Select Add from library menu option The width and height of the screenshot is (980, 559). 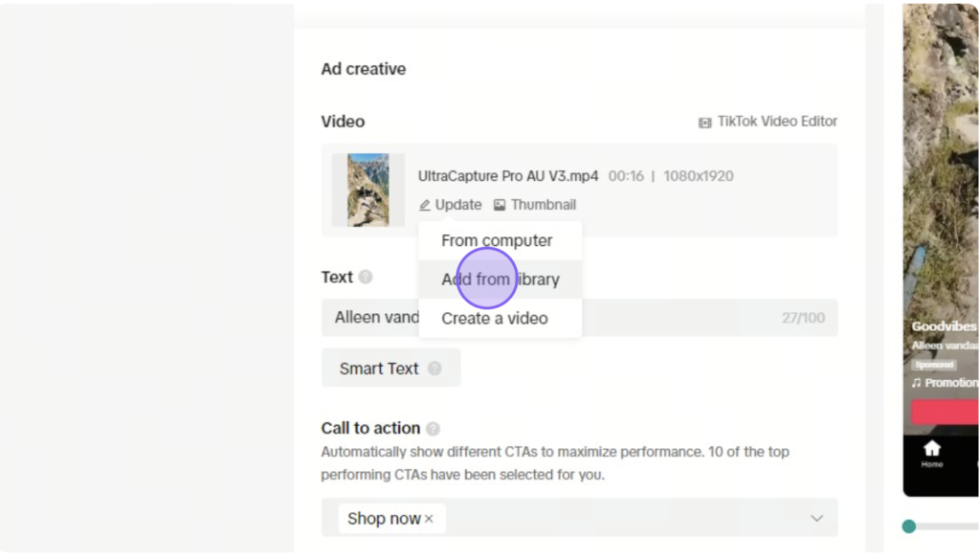pyautogui.click(x=500, y=279)
